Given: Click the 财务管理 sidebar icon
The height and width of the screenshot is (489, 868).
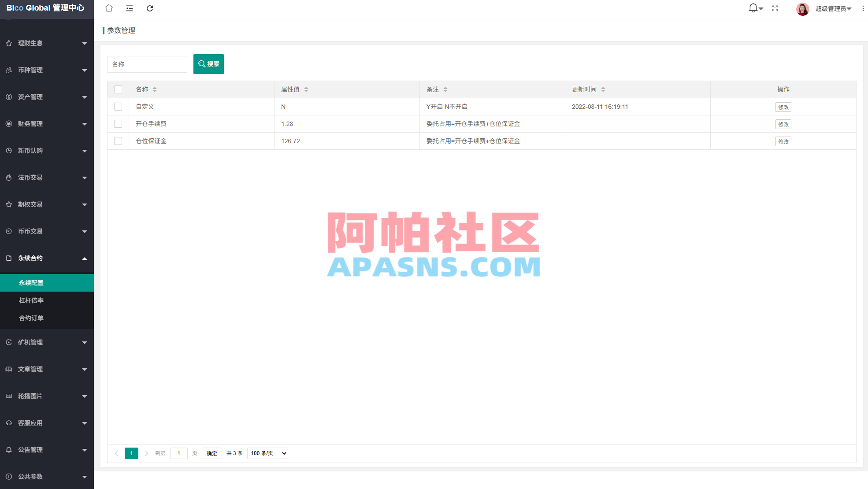Looking at the screenshot, I should [9, 124].
